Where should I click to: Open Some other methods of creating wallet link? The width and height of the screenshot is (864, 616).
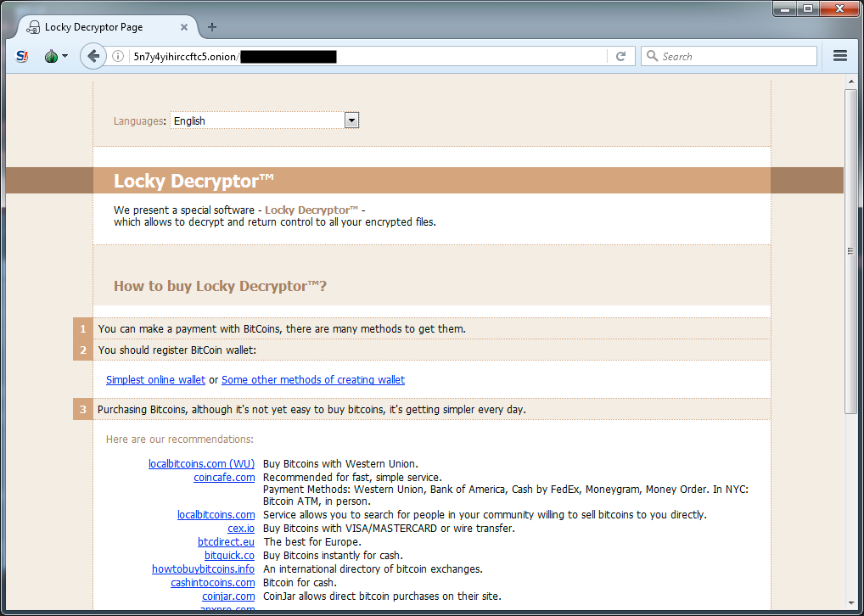[313, 380]
